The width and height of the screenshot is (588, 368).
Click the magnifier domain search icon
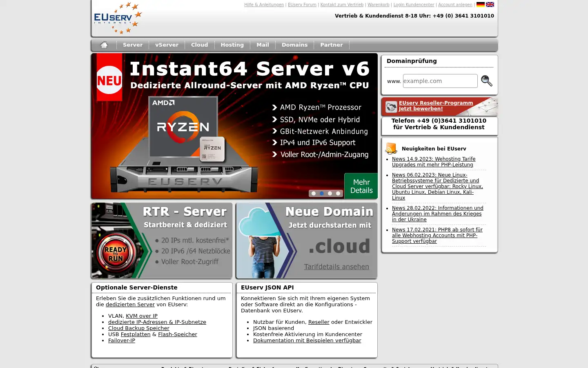pos(486,81)
